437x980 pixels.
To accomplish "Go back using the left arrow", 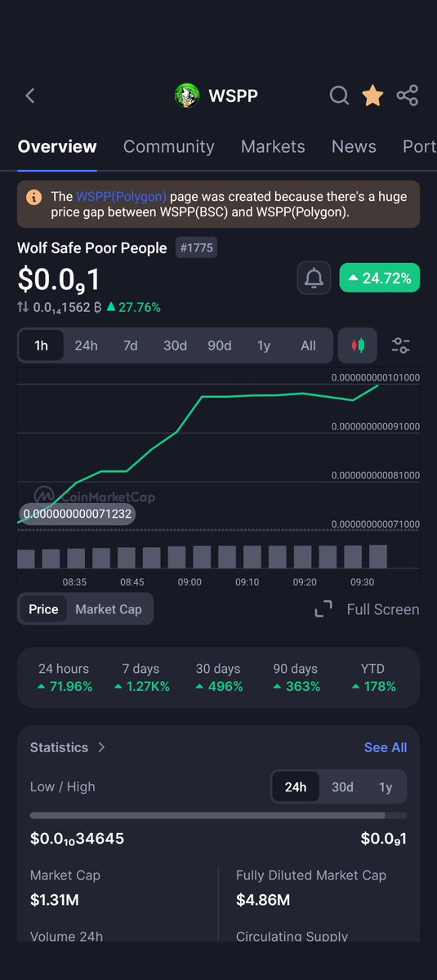I will click(x=30, y=96).
